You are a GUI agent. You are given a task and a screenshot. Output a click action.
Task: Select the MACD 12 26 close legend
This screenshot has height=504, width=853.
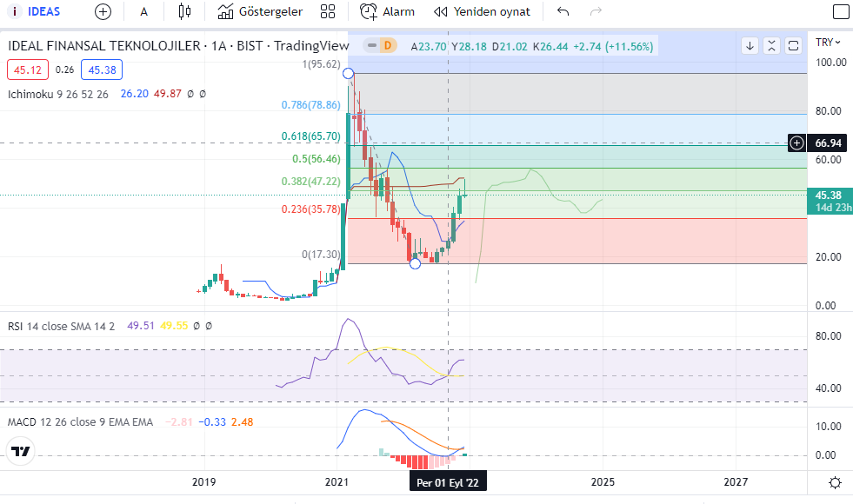[81, 422]
